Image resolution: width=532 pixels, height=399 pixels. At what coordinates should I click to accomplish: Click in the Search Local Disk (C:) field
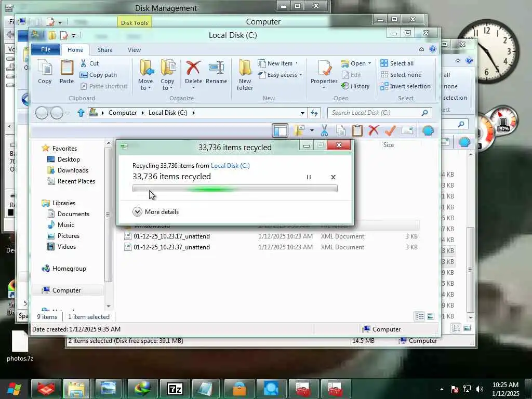pos(375,113)
